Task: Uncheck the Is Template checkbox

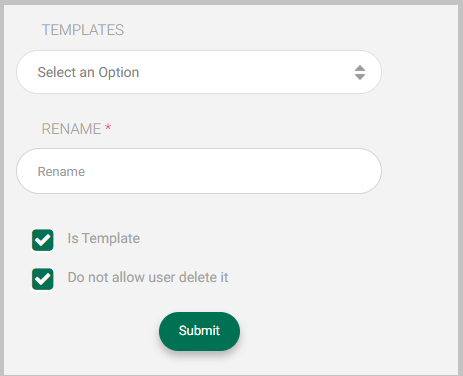Action: click(43, 240)
